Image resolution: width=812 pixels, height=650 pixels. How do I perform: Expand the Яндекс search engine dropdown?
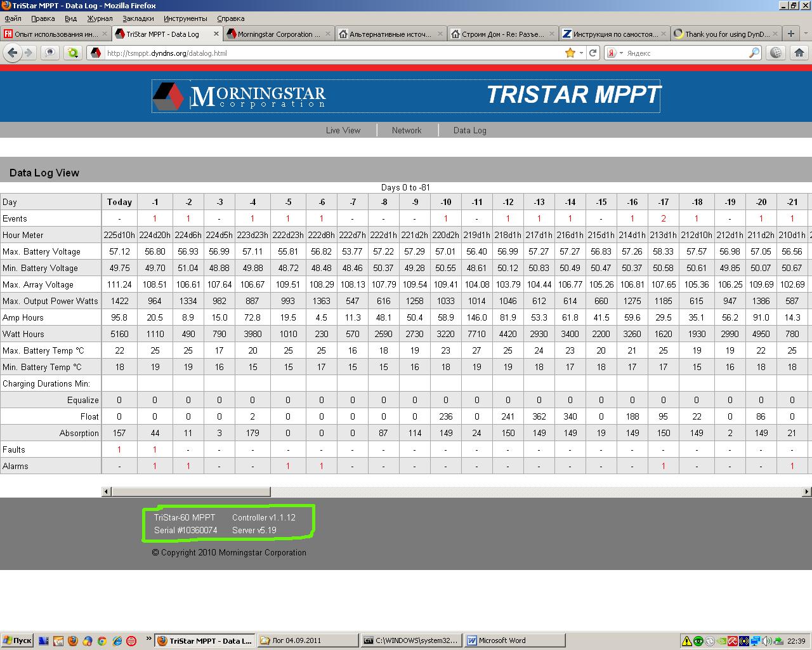tap(621, 53)
